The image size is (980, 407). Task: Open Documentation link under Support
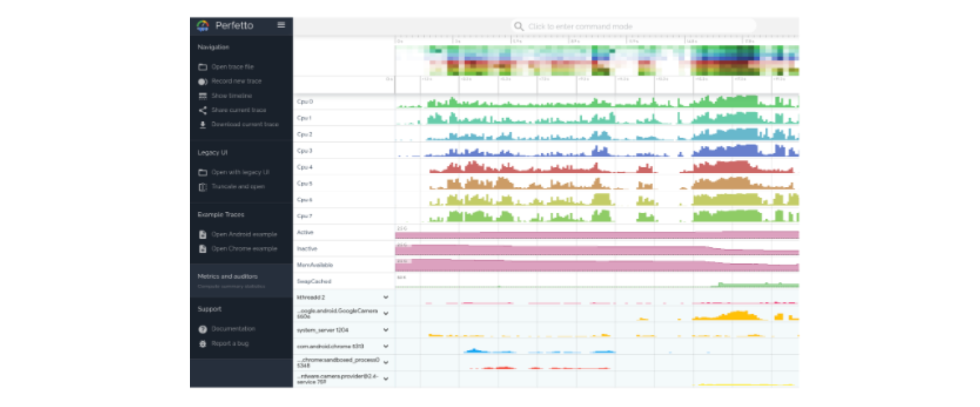233,329
